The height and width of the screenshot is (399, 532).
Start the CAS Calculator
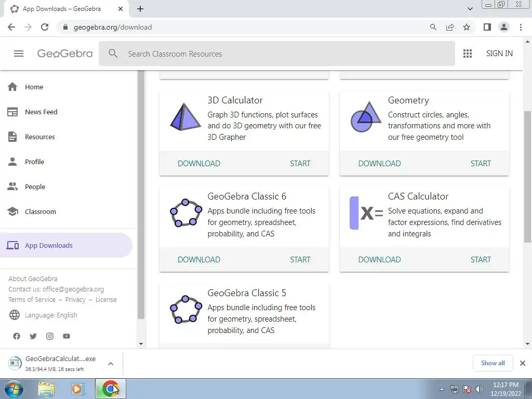(481, 259)
